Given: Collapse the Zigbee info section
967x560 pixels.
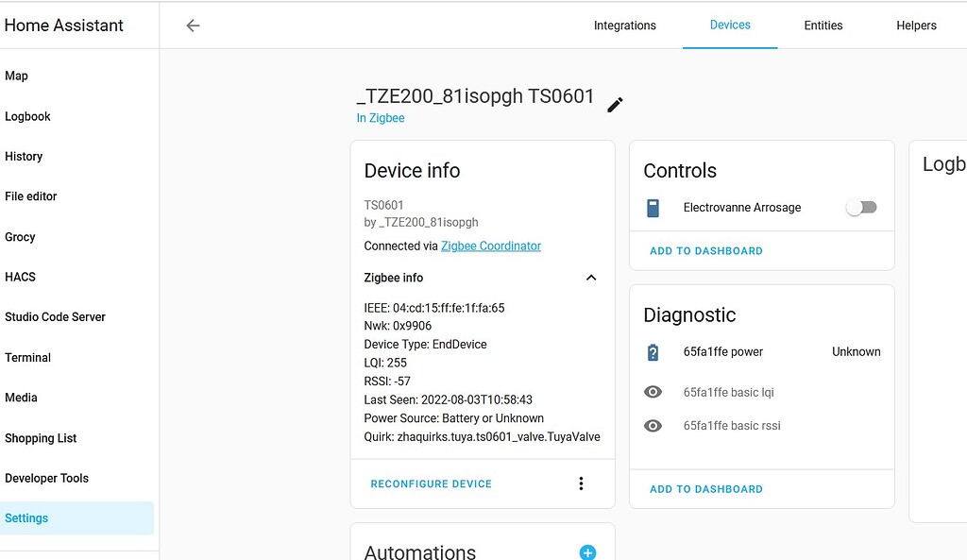Looking at the screenshot, I should click(x=591, y=278).
